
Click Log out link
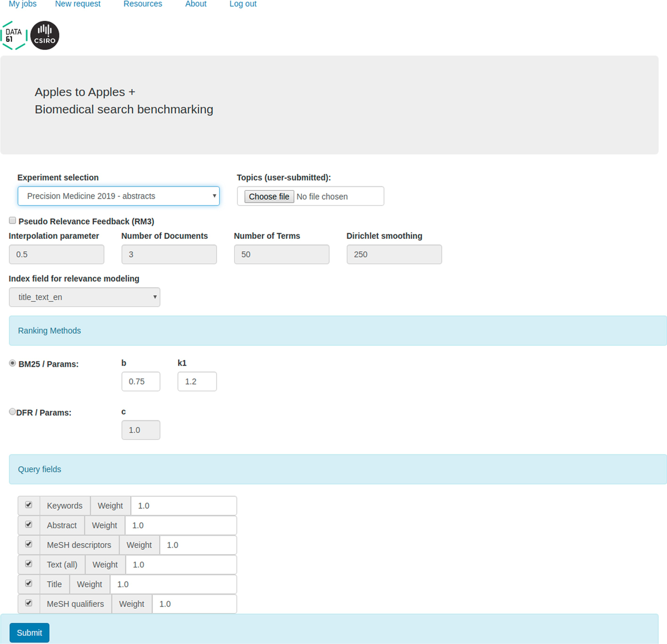click(243, 4)
